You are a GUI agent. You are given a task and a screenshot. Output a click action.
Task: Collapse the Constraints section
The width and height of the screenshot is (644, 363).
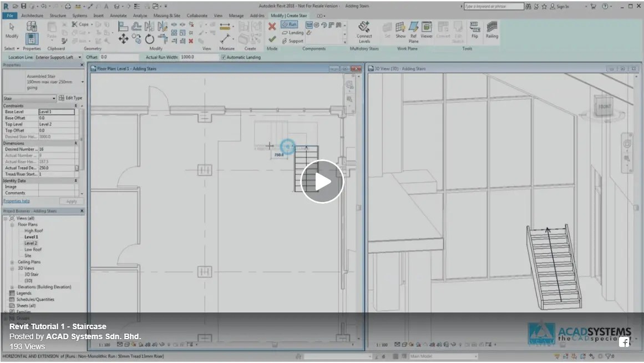[x=75, y=106]
